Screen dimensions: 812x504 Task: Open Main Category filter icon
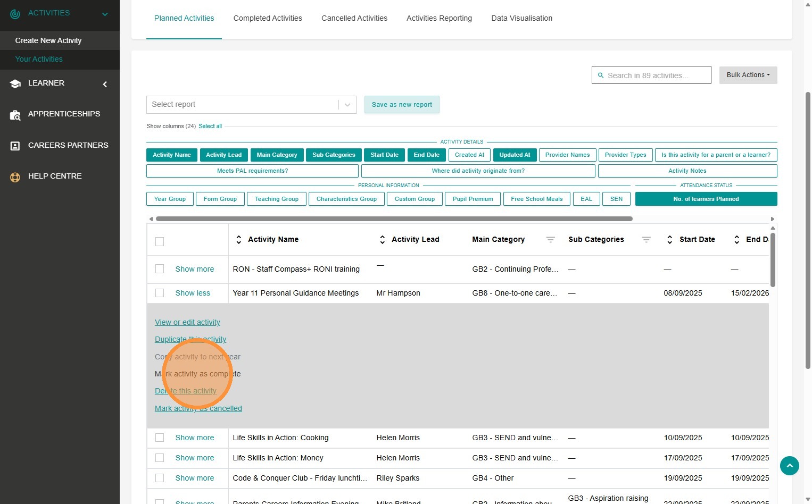(551, 240)
